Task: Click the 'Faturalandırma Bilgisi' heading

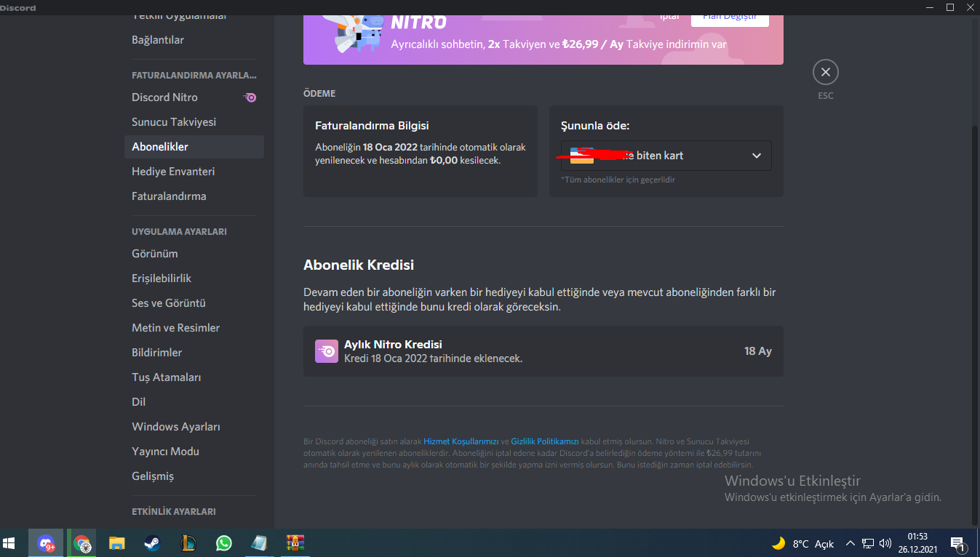Action: click(372, 126)
